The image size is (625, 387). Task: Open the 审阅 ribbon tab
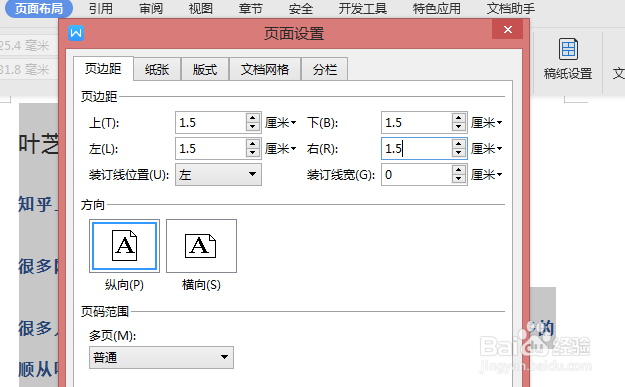[151, 8]
